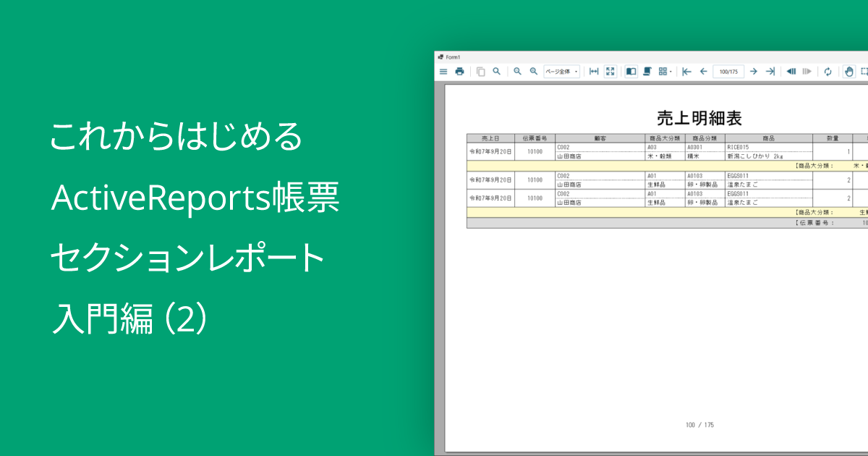
Task: Go to next page arrow
Action: pos(754,71)
